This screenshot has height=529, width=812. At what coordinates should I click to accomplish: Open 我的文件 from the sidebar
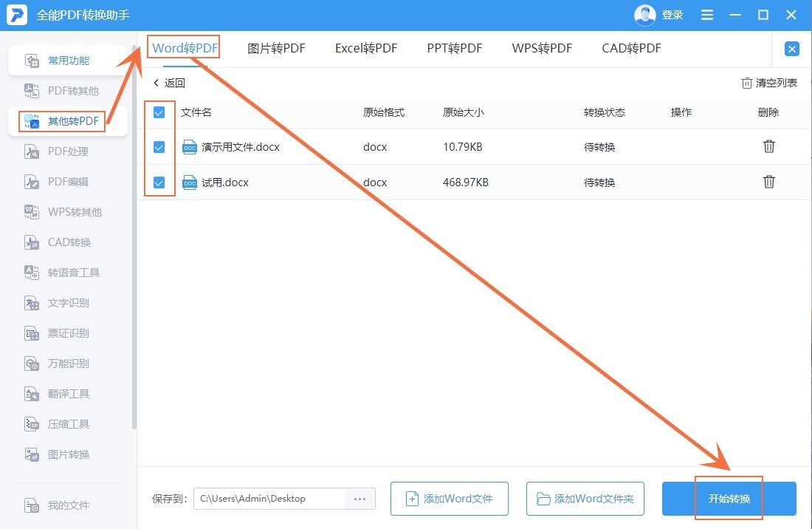pos(70,505)
